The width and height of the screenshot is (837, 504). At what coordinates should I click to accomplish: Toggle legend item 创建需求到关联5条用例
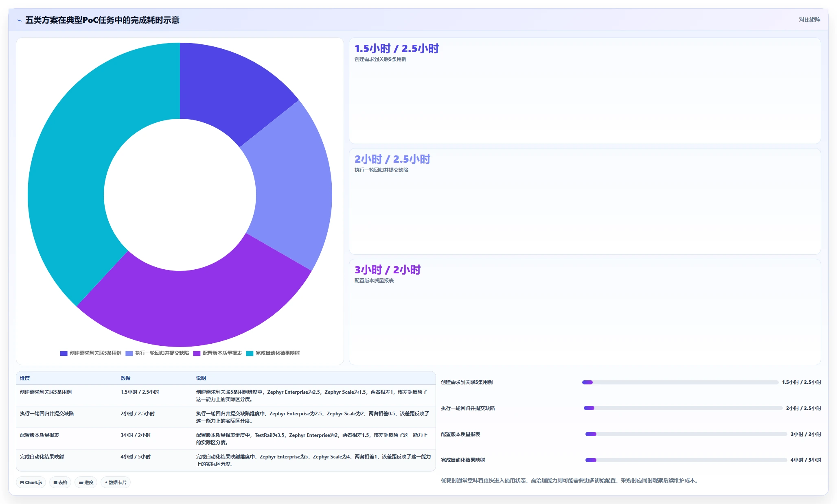click(x=91, y=353)
